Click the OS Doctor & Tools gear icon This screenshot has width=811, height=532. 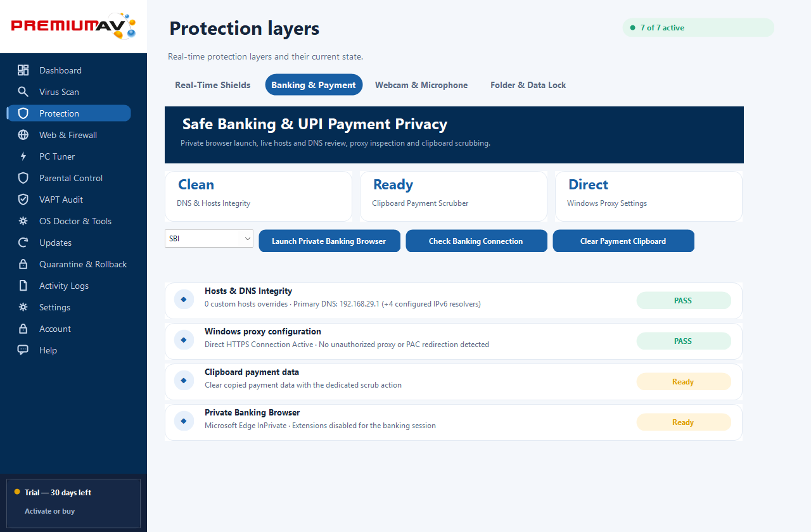(x=23, y=221)
